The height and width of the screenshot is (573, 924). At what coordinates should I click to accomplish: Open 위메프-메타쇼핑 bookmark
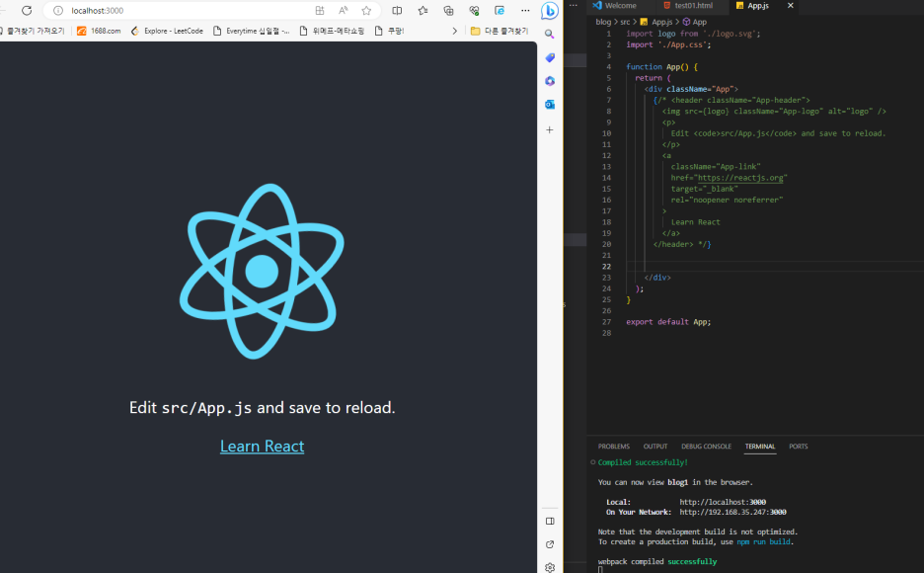click(x=332, y=31)
